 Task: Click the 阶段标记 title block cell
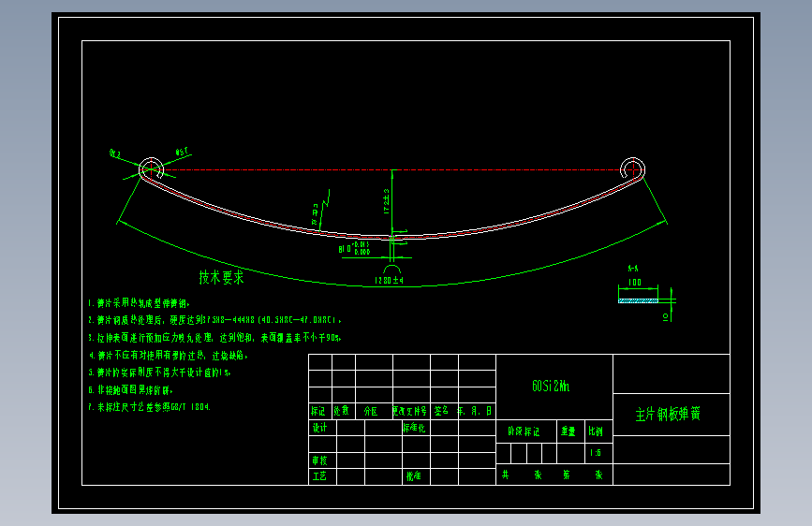click(x=524, y=431)
